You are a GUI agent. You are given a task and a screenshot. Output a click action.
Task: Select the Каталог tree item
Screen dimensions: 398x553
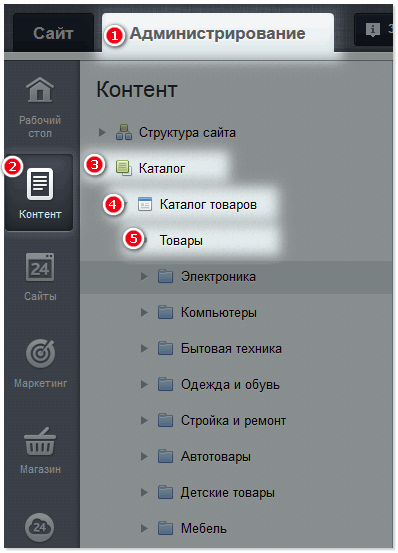click(x=161, y=168)
